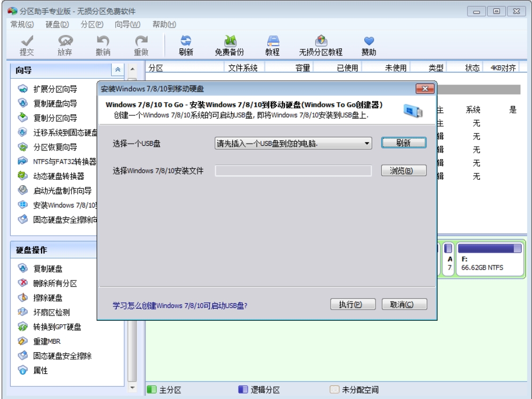The height and width of the screenshot is (399, 532).
Task: Close the 安装Windows 7/8/10到移动硬盘 dialog
Action: tap(425, 89)
